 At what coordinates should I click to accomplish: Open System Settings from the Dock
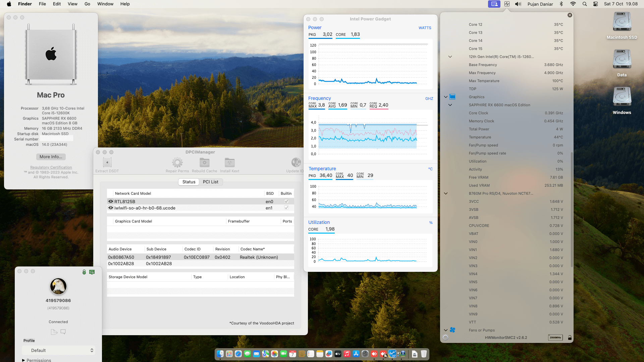pos(365,354)
